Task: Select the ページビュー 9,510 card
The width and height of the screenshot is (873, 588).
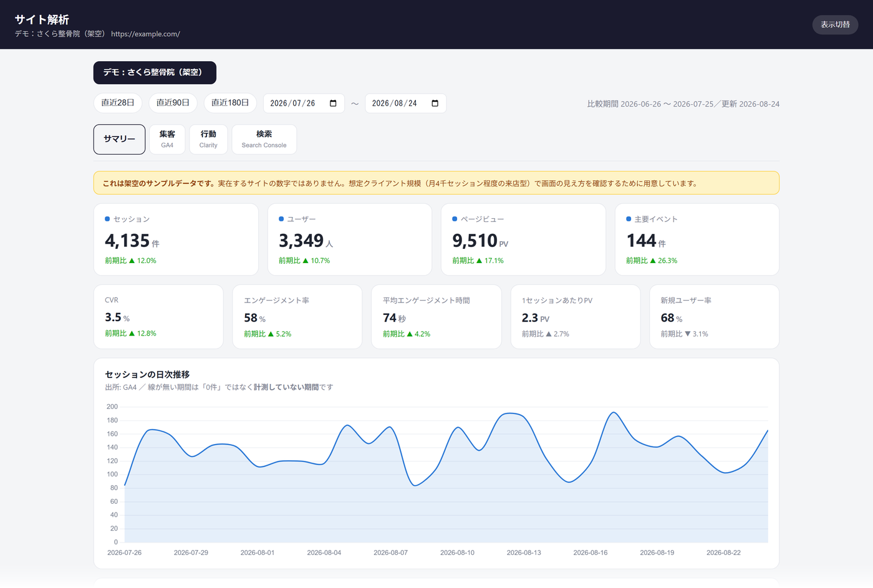Action: click(523, 239)
